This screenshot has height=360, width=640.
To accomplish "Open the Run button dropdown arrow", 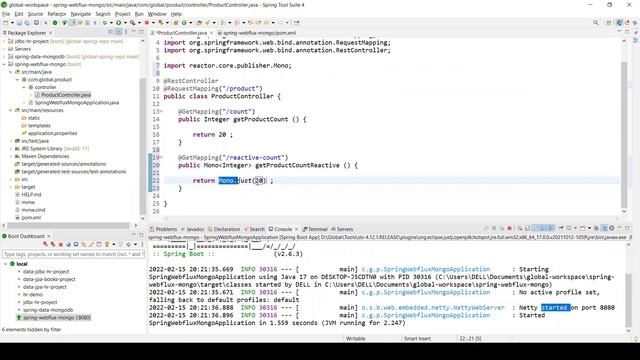I will click(125, 23).
